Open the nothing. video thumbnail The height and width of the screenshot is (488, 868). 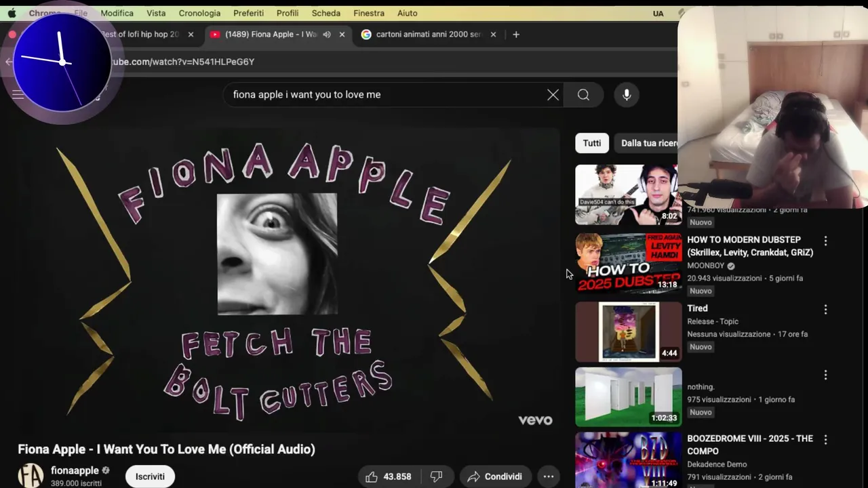(628, 397)
